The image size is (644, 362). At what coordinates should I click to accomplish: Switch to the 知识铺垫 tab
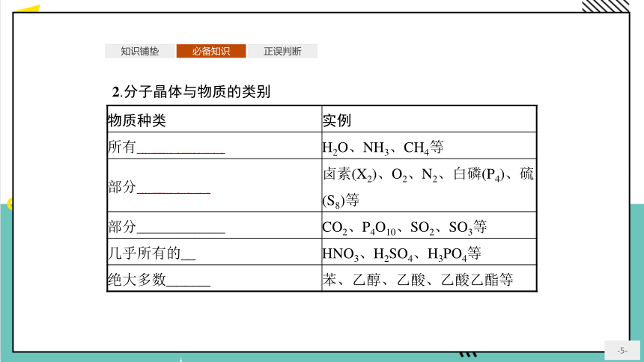(x=139, y=52)
